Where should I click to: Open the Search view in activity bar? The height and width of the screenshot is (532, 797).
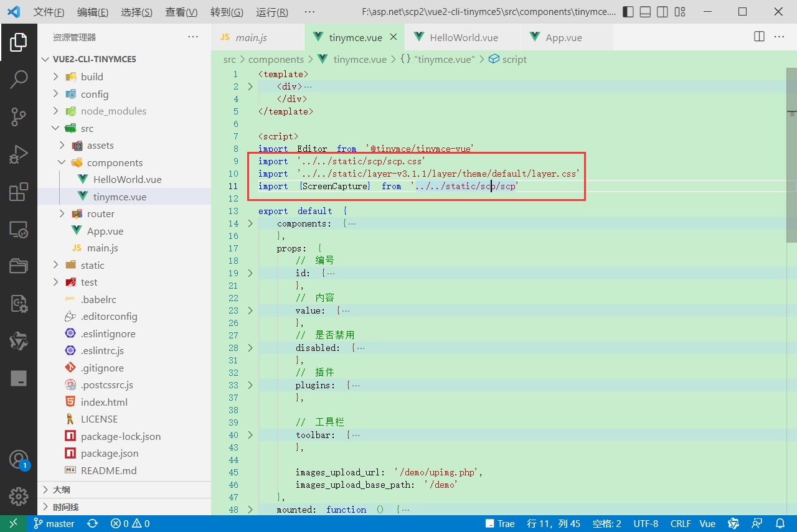[18, 79]
